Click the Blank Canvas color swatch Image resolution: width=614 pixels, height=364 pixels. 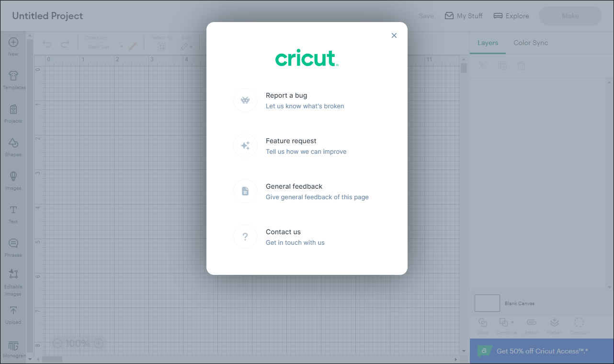(487, 303)
